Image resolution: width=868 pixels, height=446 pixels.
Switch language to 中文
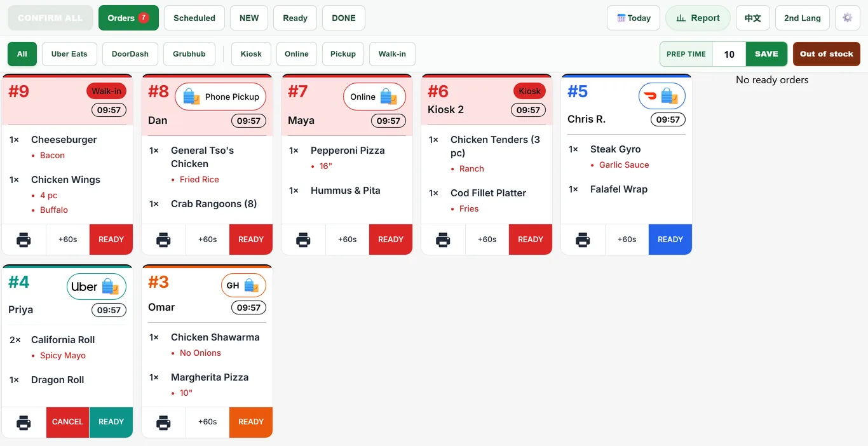click(753, 18)
